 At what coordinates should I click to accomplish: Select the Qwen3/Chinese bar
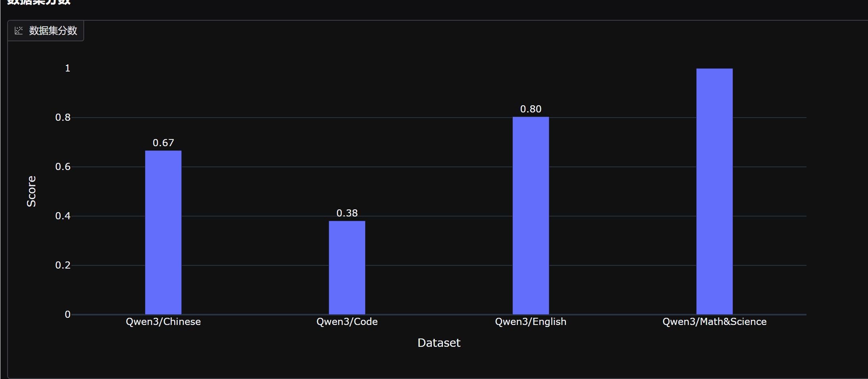[x=163, y=232]
